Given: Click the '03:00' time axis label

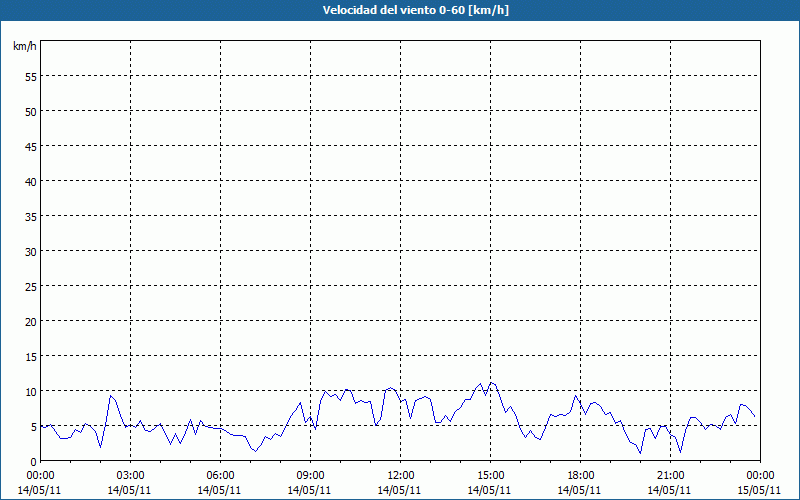Looking at the screenshot, I should pos(131,476).
